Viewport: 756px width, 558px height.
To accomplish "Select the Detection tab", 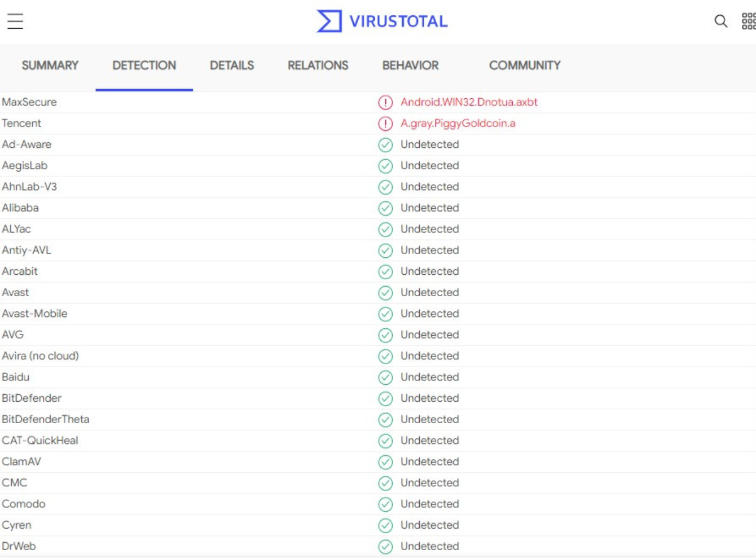I will click(x=144, y=65).
